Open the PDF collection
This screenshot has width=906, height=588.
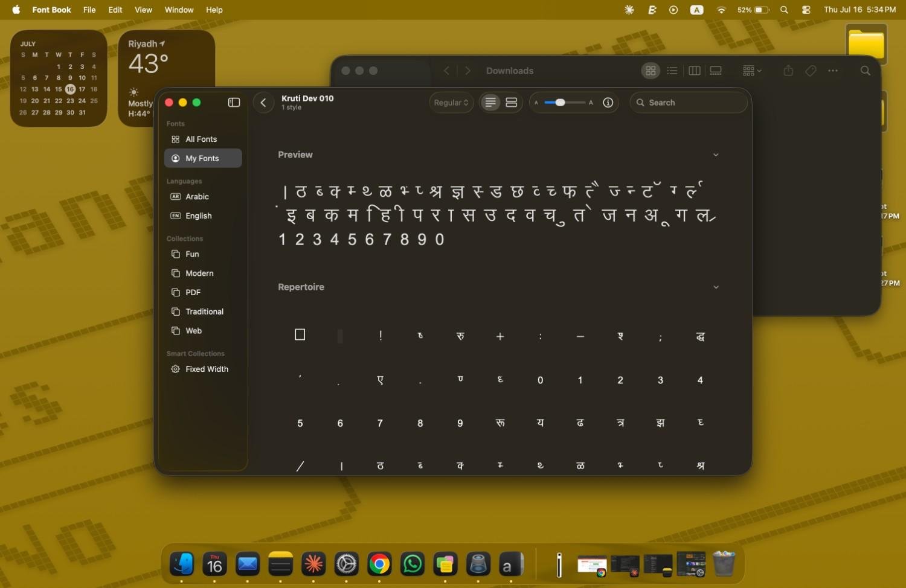[203, 292]
